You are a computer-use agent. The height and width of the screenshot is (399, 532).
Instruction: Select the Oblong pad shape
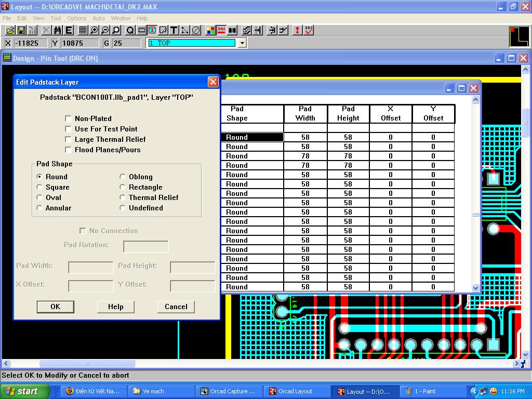click(x=123, y=177)
